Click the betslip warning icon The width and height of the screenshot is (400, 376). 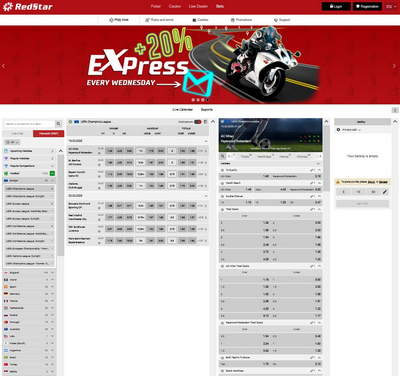pos(338,182)
